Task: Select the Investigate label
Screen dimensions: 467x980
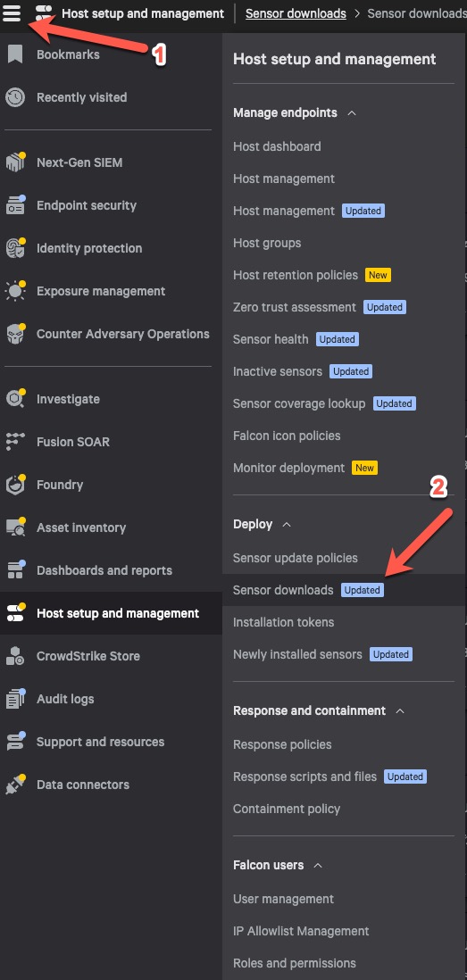Action: pos(68,399)
